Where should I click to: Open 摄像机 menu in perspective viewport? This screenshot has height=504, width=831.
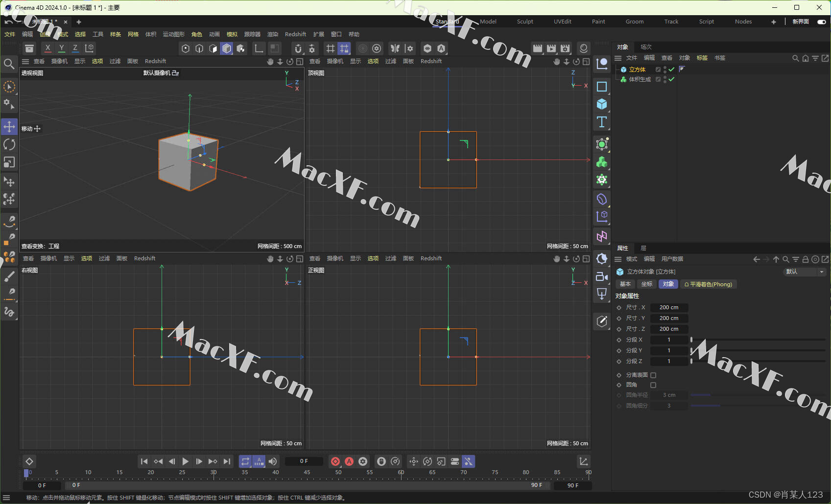tap(60, 61)
